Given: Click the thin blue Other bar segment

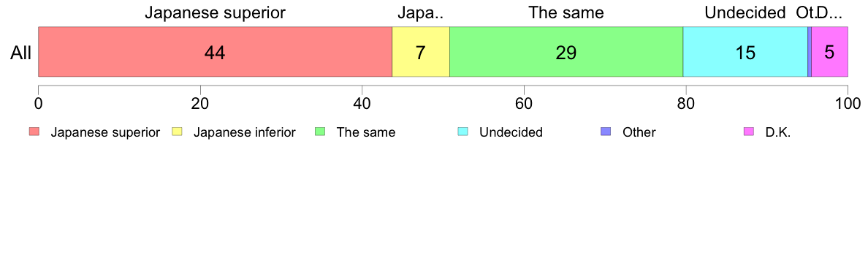Looking at the screenshot, I should (x=810, y=51).
